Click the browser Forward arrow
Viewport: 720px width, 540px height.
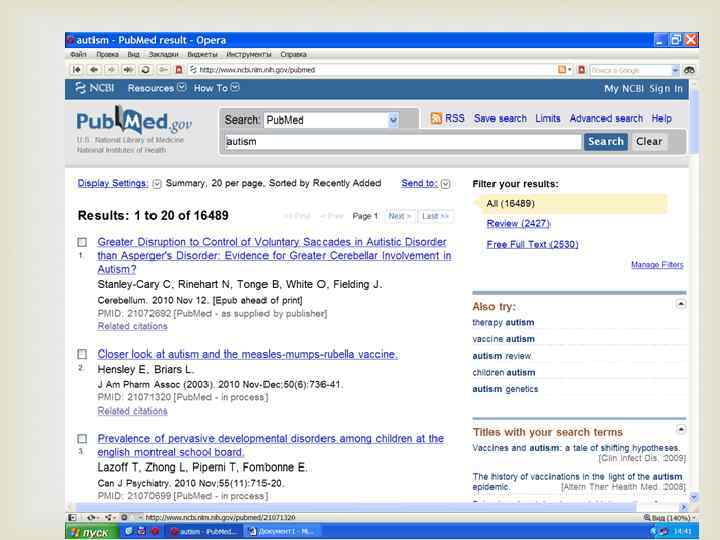click(x=111, y=69)
